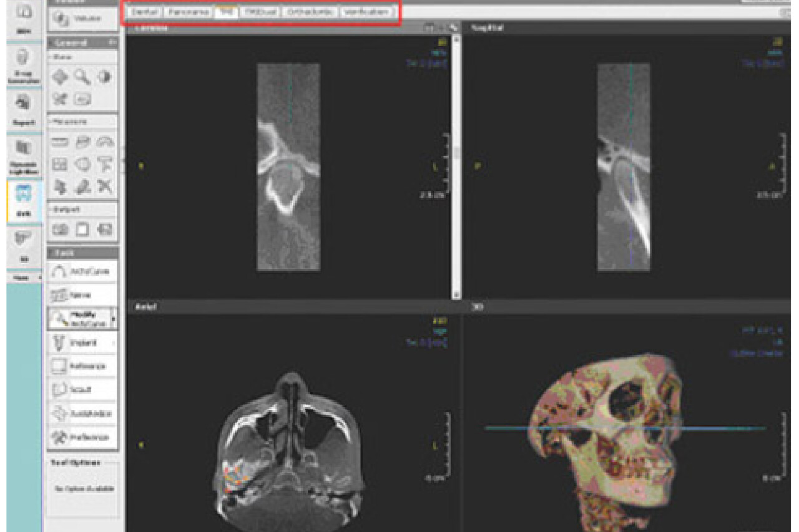Select the Nerve task
The height and width of the screenshot is (532, 799).
click(82, 294)
